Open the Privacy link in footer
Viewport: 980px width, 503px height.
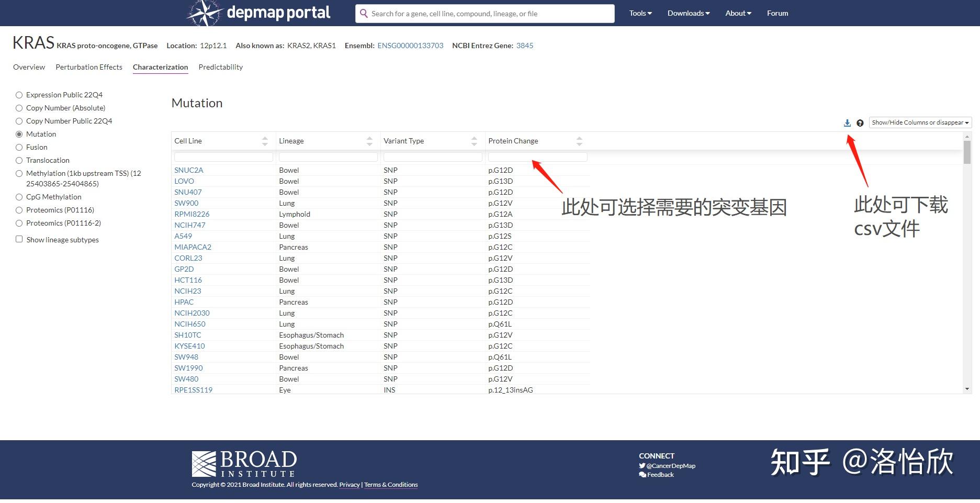[x=350, y=485]
